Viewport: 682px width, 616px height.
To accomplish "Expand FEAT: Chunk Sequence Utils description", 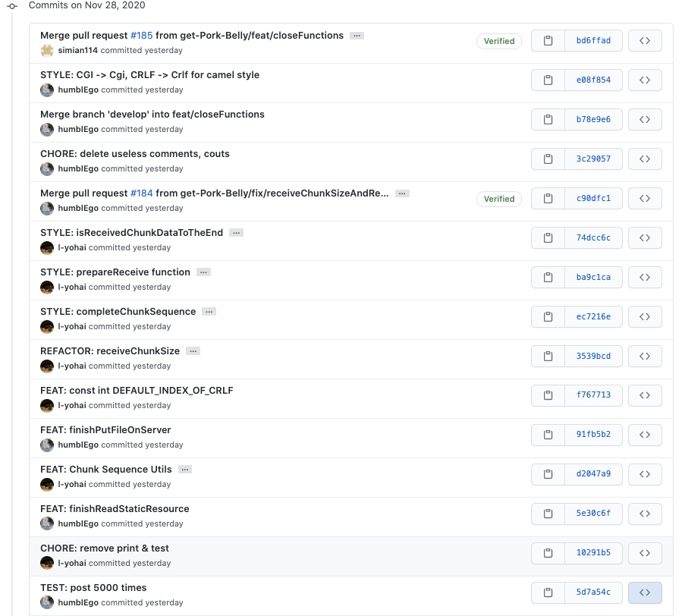I will (x=185, y=470).
